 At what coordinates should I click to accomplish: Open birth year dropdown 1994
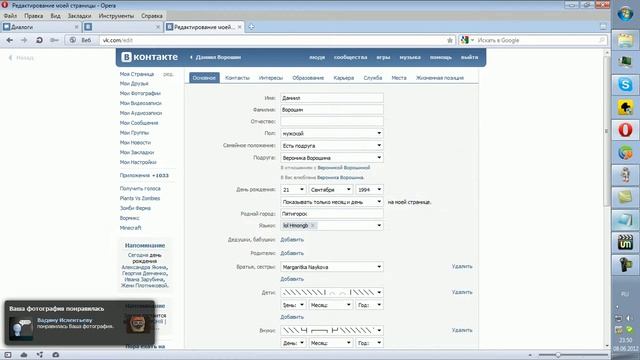point(369,189)
